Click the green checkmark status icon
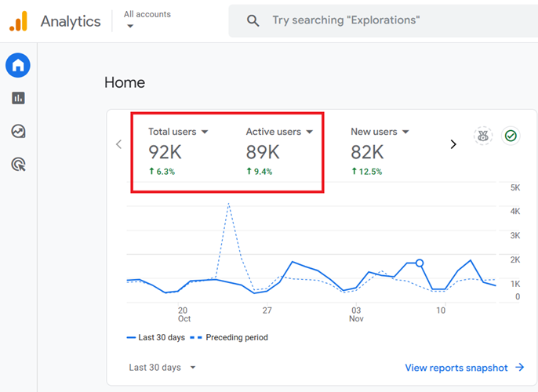The width and height of the screenshot is (538, 392). (x=511, y=136)
